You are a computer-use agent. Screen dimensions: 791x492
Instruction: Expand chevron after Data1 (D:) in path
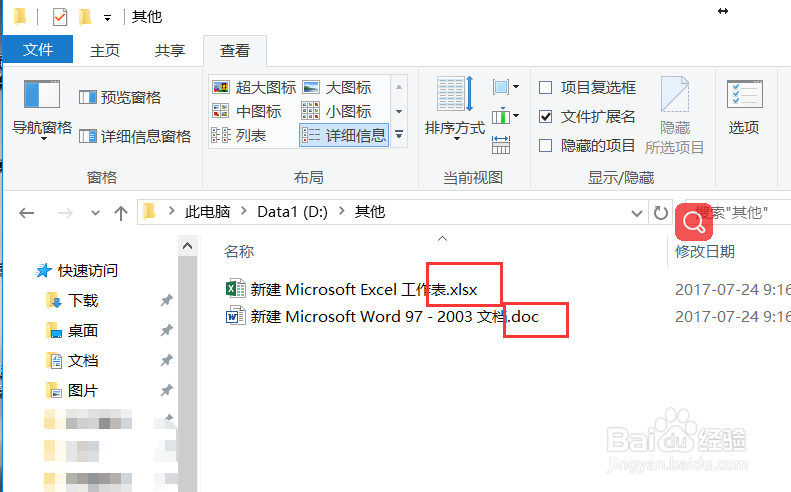click(342, 211)
